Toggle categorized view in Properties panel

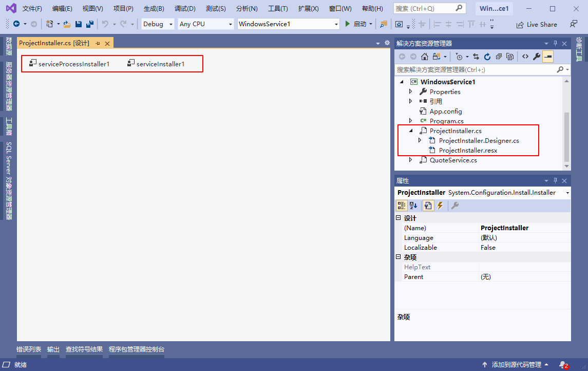[402, 206]
